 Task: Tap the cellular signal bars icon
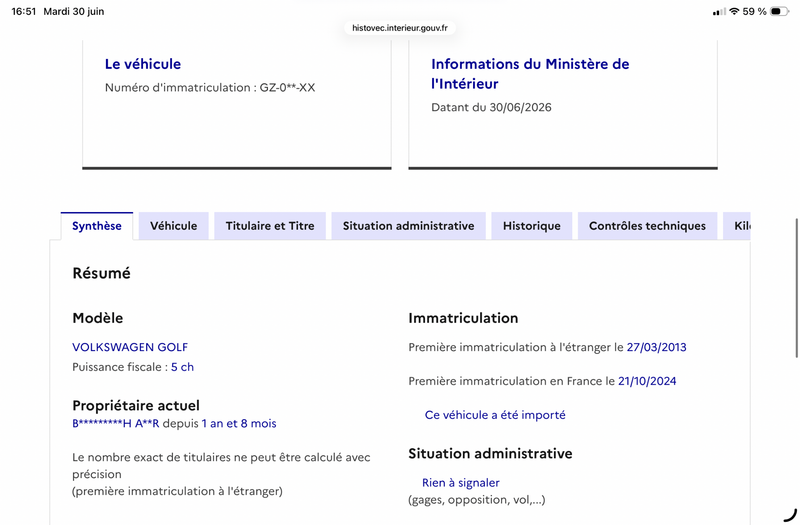click(x=719, y=12)
